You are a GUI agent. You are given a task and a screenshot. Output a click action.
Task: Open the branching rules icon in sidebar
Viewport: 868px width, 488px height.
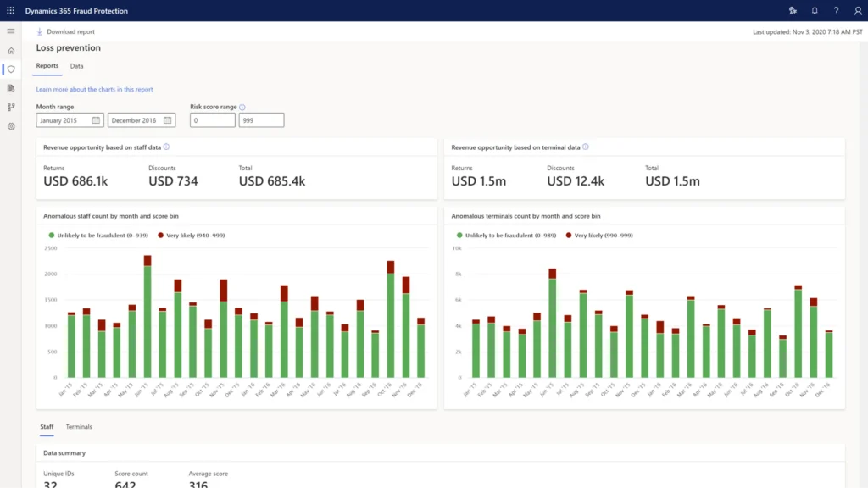click(x=11, y=108)
